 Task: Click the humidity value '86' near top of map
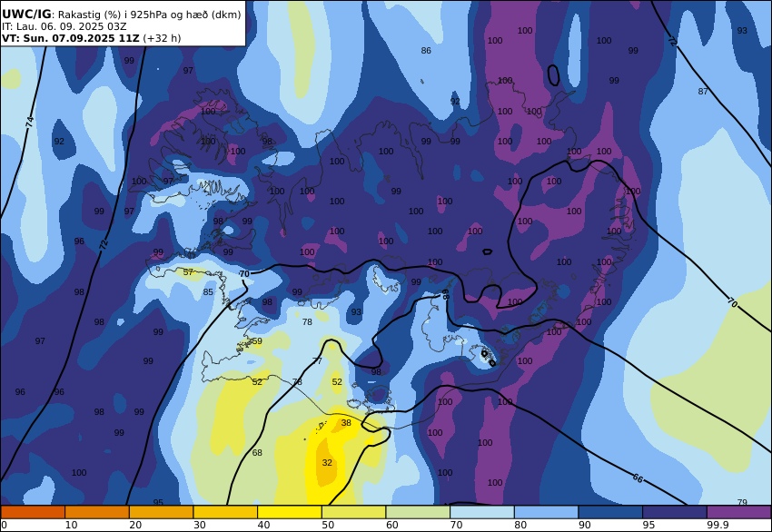pyautogui.click(x=426, y=50)
